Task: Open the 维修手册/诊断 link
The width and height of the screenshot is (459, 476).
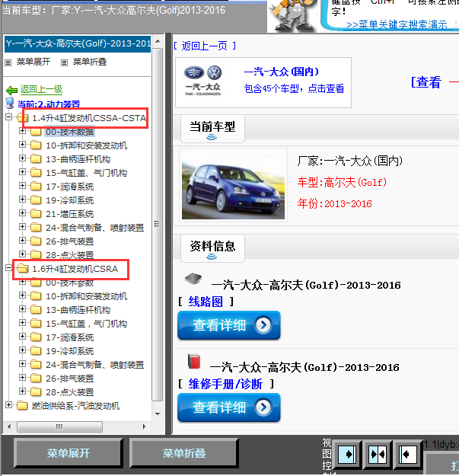Action: click(225, 384)
